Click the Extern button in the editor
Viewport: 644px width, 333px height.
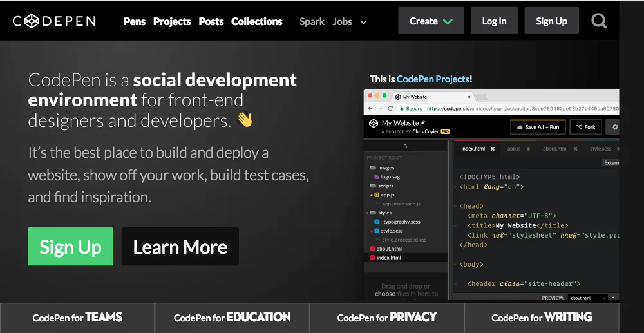[x=611, y=162]
